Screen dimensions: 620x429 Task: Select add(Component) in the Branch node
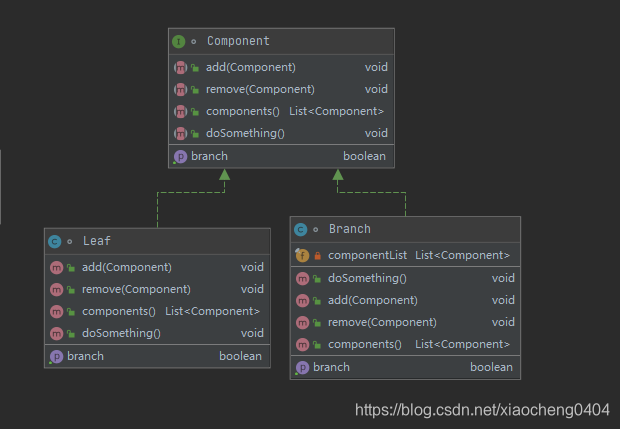point(372,300)
